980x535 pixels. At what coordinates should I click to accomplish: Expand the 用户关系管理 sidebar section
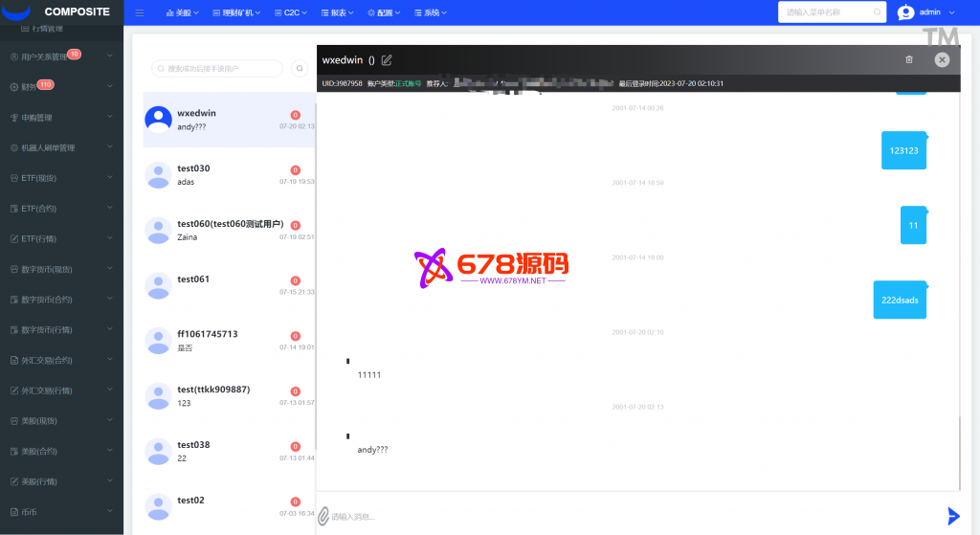61,56
